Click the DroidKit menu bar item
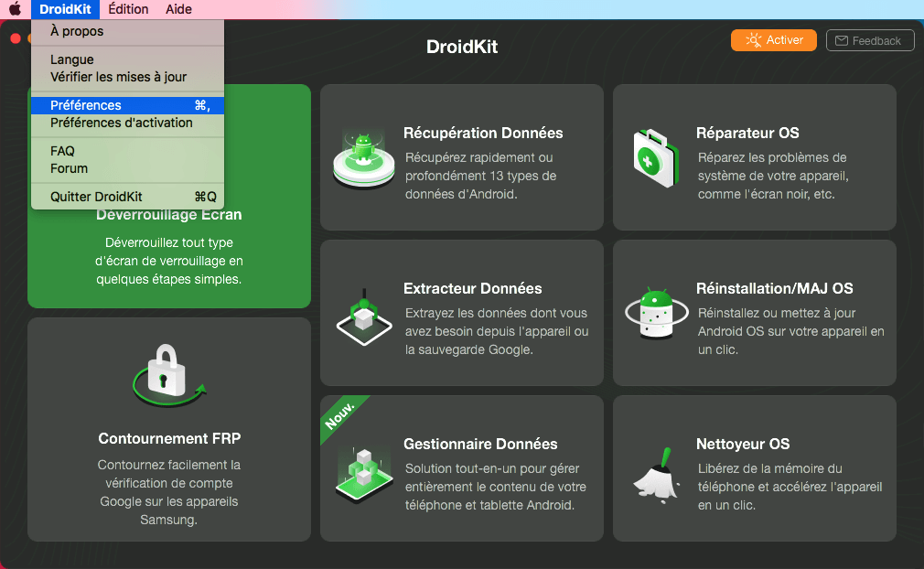 (x=65, y=9)
